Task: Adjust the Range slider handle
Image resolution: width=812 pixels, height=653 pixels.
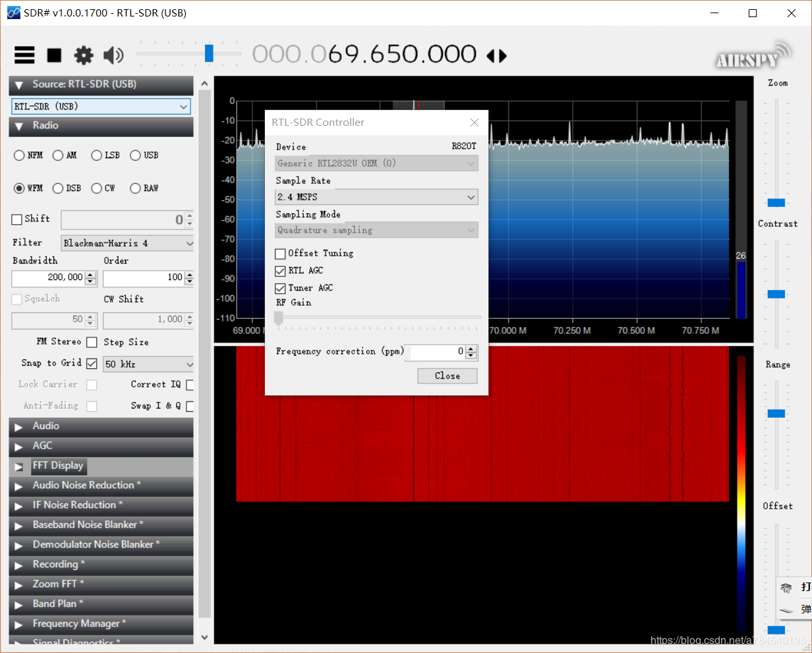Action: (x=776, y=414)
